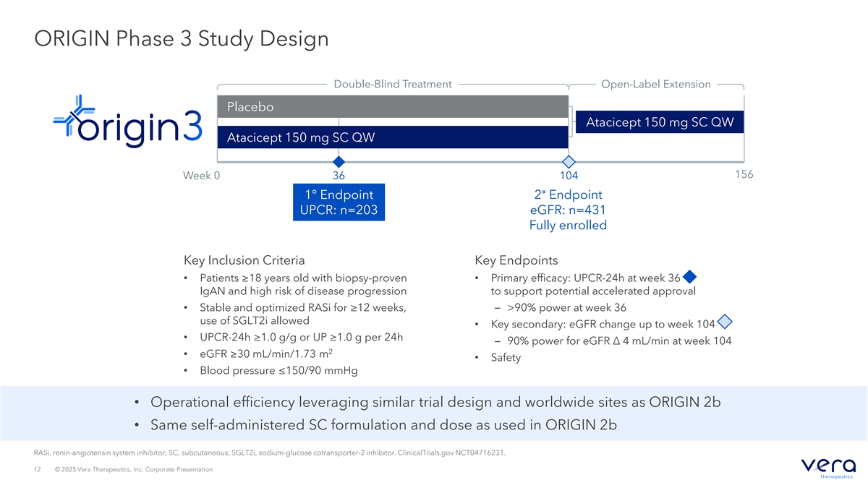Click the blue 1° Endpoint UPCR box

[x=338, y=202]
